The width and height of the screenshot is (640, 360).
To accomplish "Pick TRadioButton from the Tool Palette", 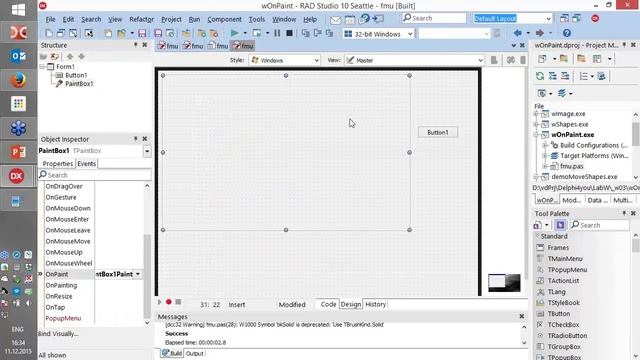I will coord(567,336).
